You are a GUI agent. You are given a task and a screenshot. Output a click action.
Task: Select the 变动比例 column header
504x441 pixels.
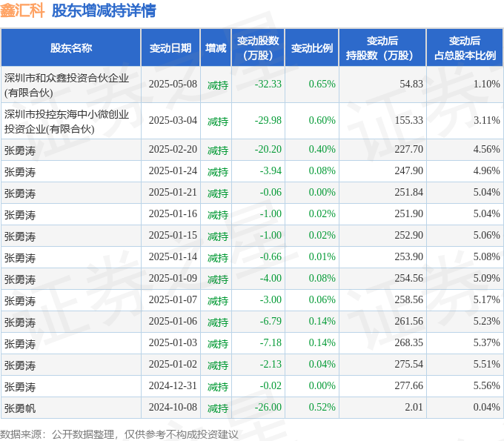[312, 48]
